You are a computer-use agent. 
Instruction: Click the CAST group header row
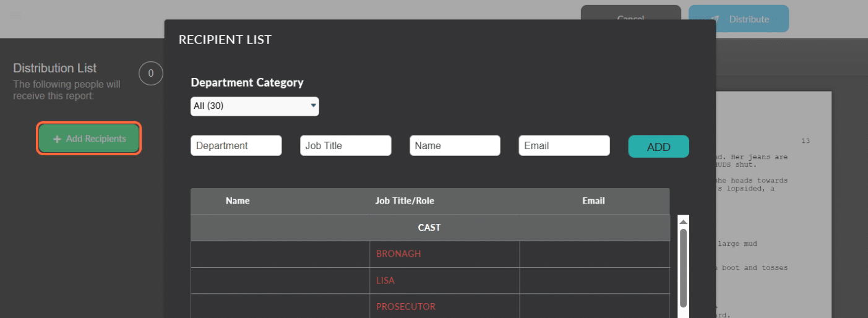click(430, 228)
